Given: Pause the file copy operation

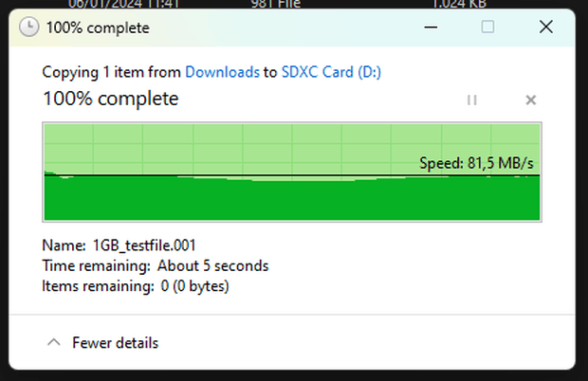Looking at the screenshot, I should click(471, 100).
